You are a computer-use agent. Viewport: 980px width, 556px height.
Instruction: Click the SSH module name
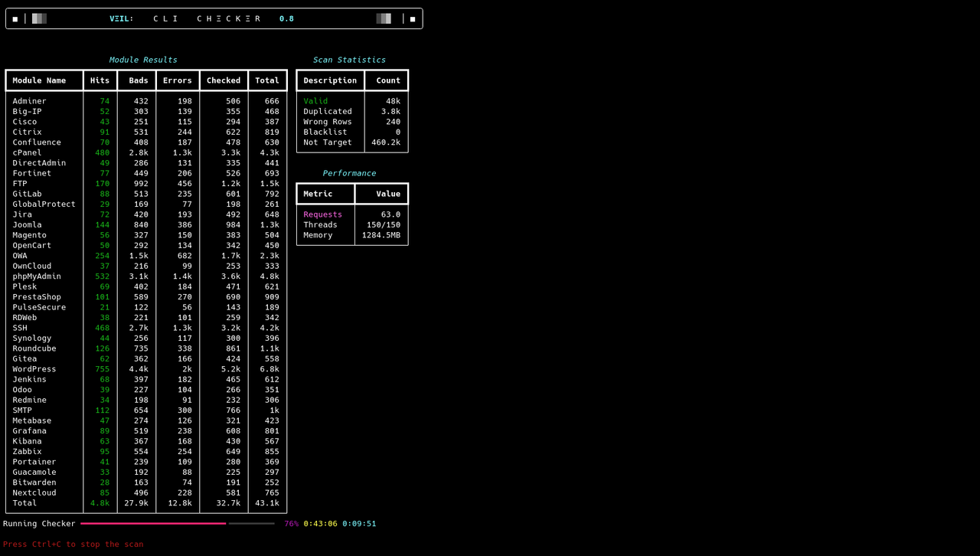point(20,328)
